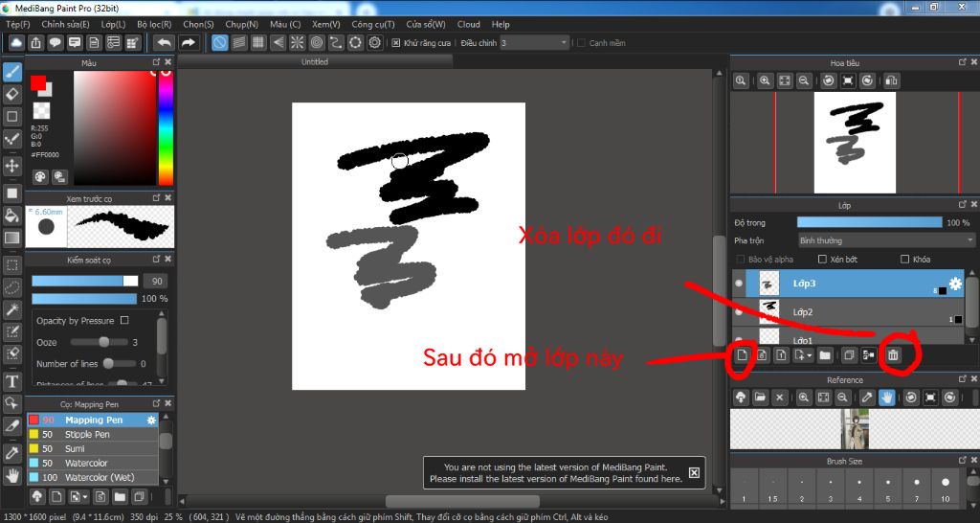The height and width of the screenshot is (523, 980).
Task: Click the cloud icon in top toolbar
Action: coord(16,42)
